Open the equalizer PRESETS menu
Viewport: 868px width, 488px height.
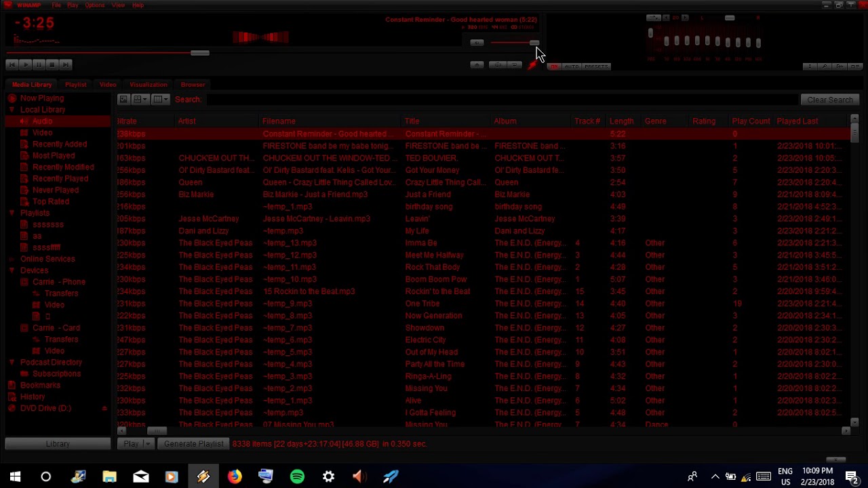coord(596,66)
